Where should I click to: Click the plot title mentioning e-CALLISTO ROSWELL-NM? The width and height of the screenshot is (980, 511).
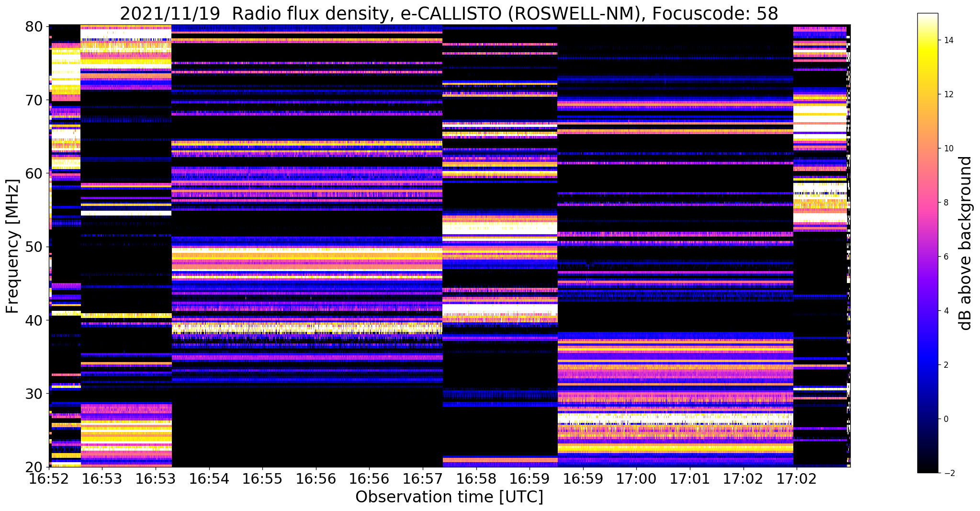[449, 13]
